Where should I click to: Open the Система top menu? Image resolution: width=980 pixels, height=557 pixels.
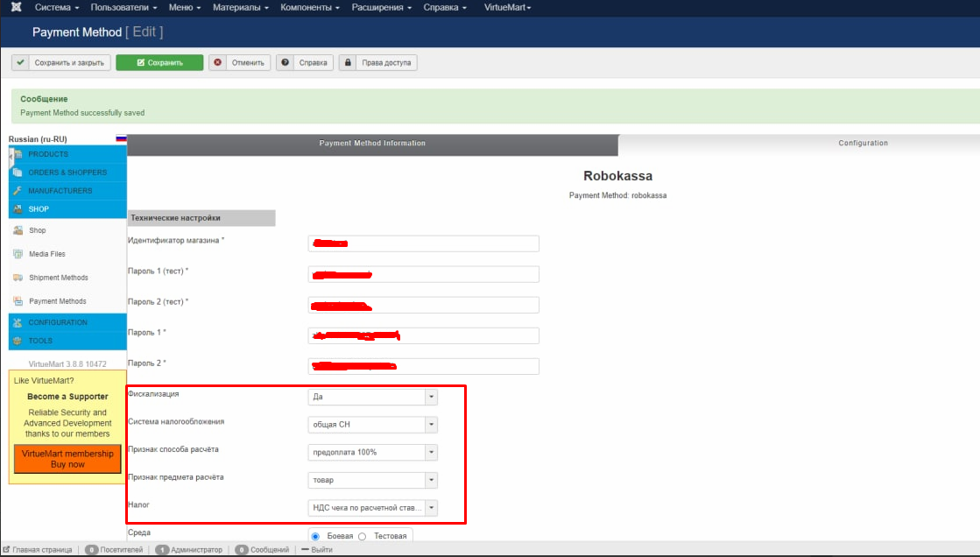(x=57, y=8)
